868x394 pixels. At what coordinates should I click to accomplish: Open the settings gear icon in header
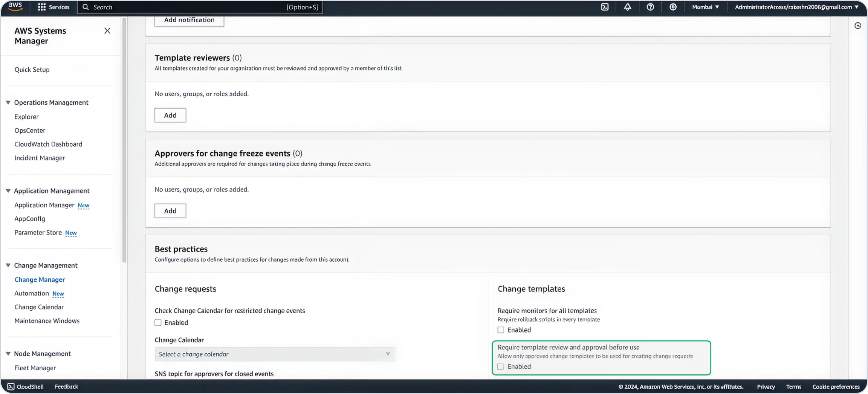673,7
